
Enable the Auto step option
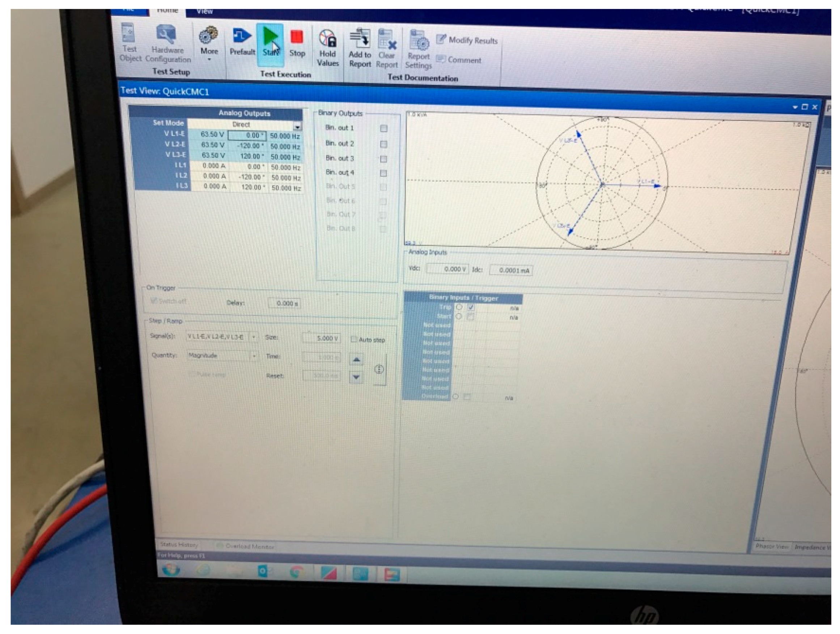[354, 340]
